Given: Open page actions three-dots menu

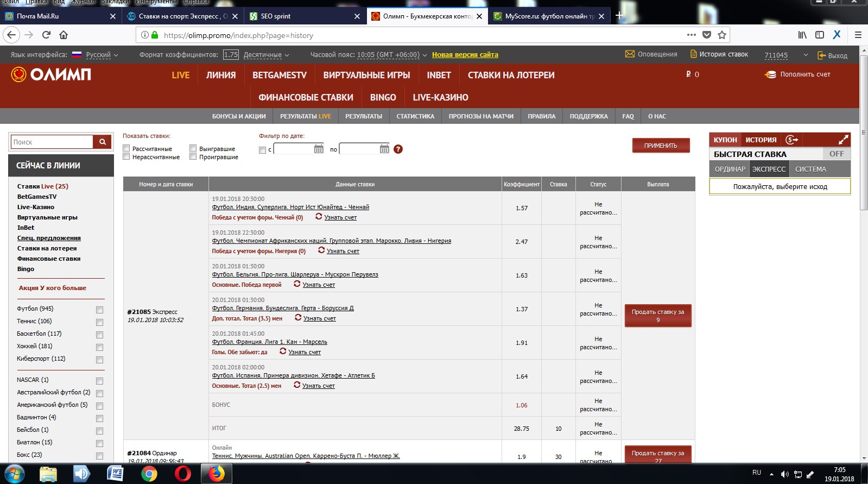Looking at the screenshot, I should click(691, 35).
